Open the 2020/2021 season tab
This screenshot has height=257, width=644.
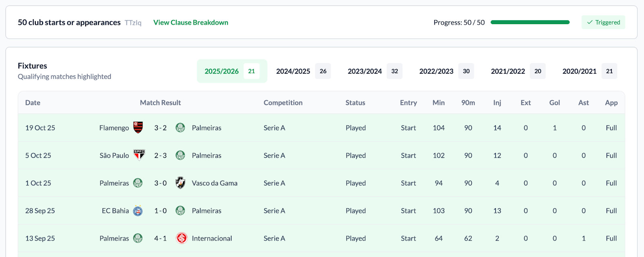point(589,71)
